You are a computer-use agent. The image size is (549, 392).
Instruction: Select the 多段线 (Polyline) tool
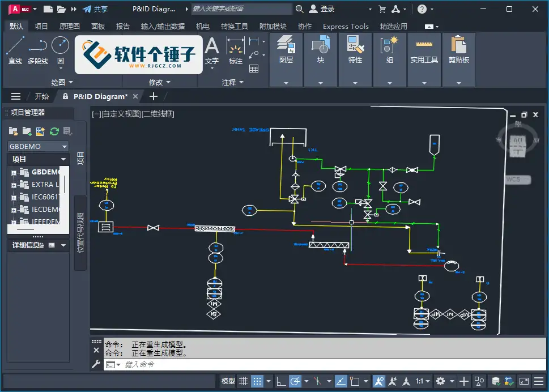37,48
